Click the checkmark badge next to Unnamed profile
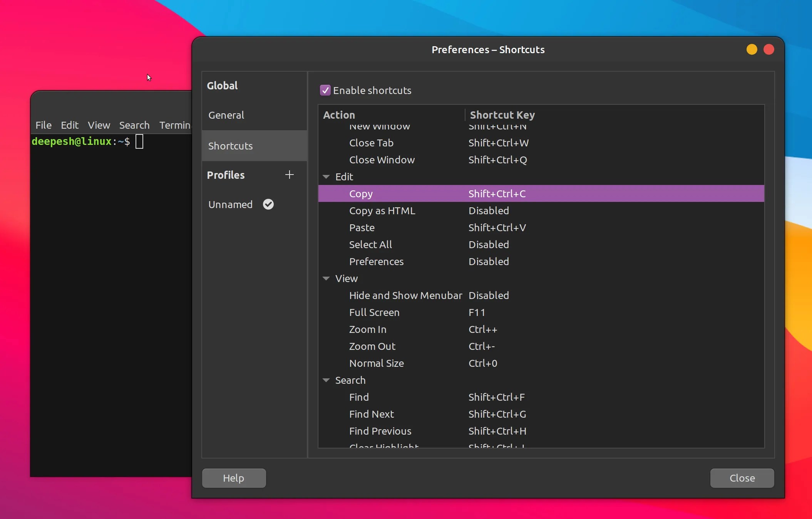The image size is (812, 519). 268,204
